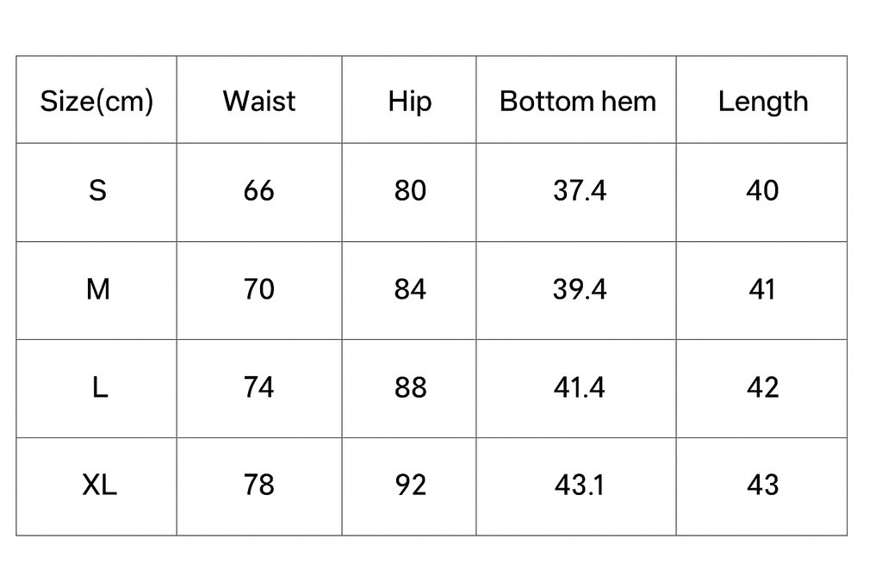Image resolution: width=882 pixels, height=588 pixels.
Task: Click the Length column header
Action: pos(762,101)
